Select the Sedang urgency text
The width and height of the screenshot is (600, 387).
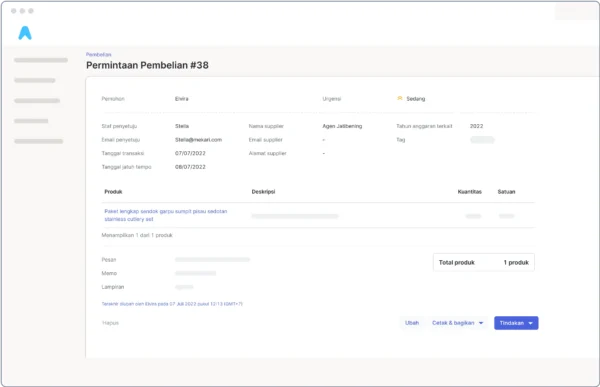tap(416, 99)
